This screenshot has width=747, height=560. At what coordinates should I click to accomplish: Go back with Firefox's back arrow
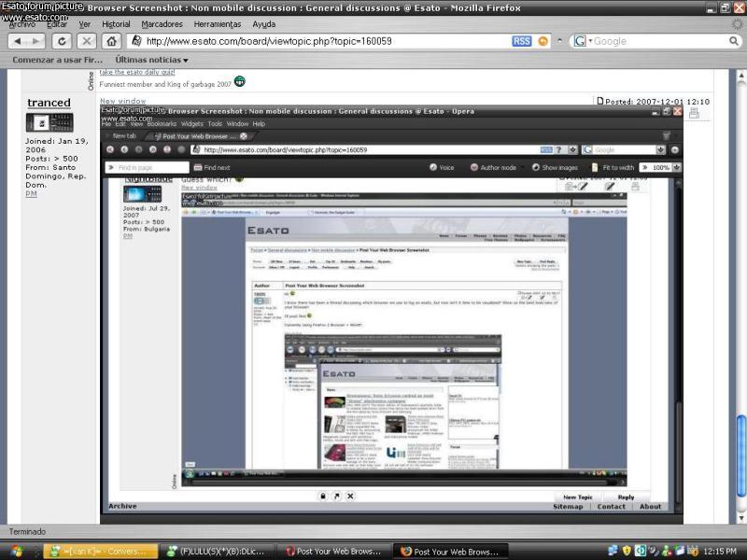(x=18, y=41)
